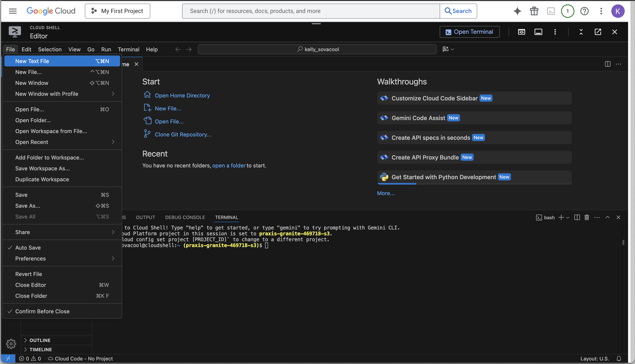635x364 pixels.
Task: Click the web preview icon
Action: click(521, 32)
